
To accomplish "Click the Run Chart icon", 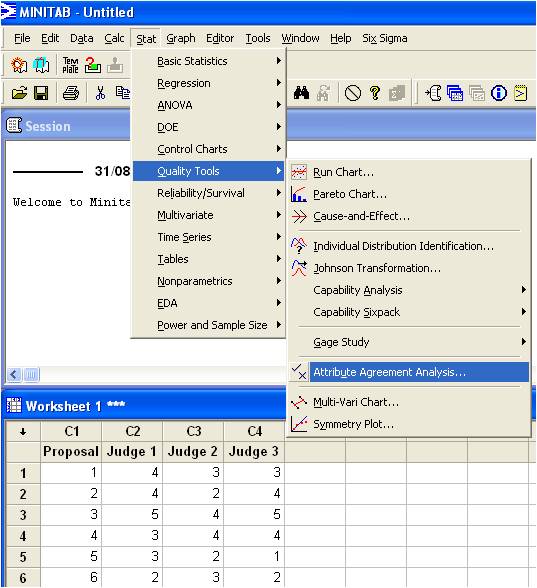I will tap(299, 172).
